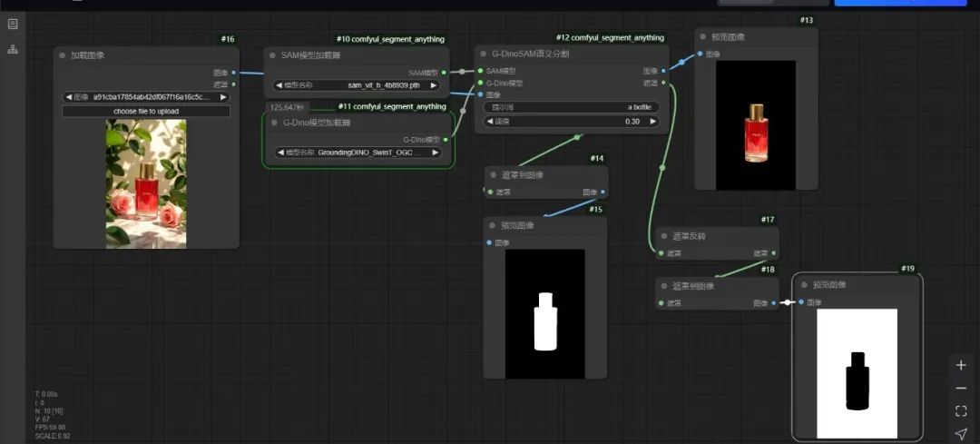Collapse 遮罩到图像 node #18 via title dot
This screenshot has height=444, width=980.
(663, 286)
